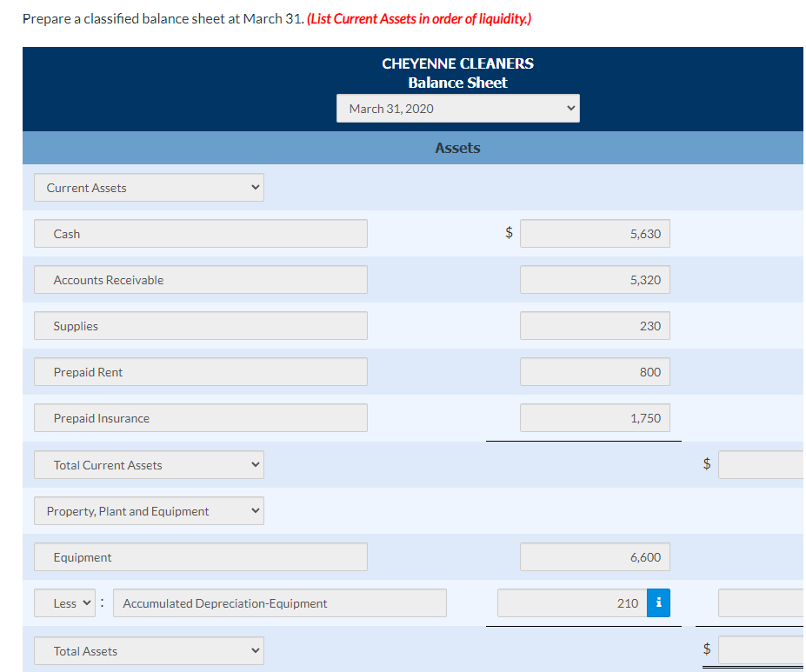806x672 pixels.
Task: Click the Supplies account name field
Action: pyautogui.click(x=200, y=325)
